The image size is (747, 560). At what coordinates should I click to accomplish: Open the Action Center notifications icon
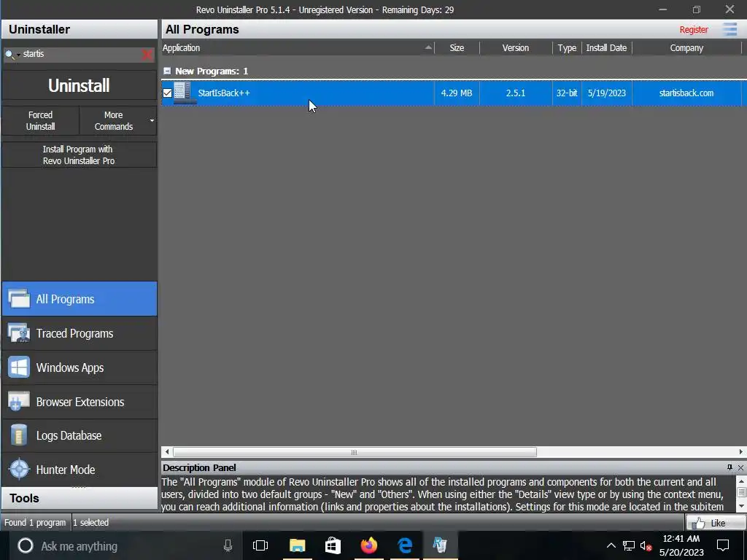pyautogui.click(x=723, y=545)
